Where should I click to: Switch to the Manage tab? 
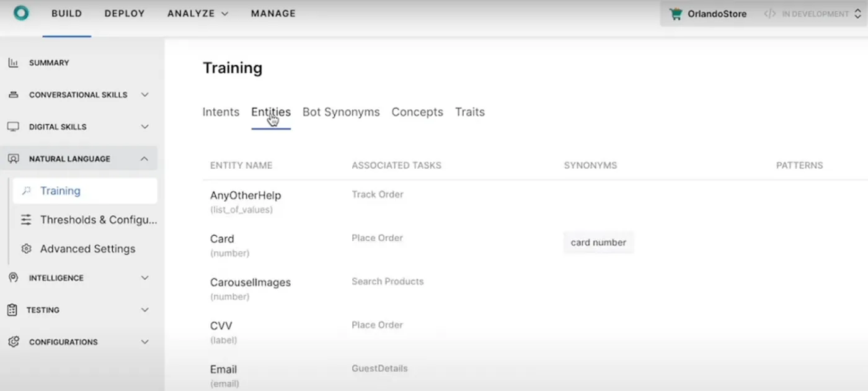pyautogui.click(x=273, y=14)
